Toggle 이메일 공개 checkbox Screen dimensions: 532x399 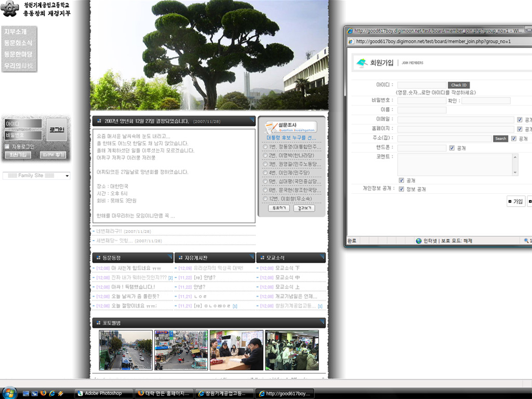point(520,120)
